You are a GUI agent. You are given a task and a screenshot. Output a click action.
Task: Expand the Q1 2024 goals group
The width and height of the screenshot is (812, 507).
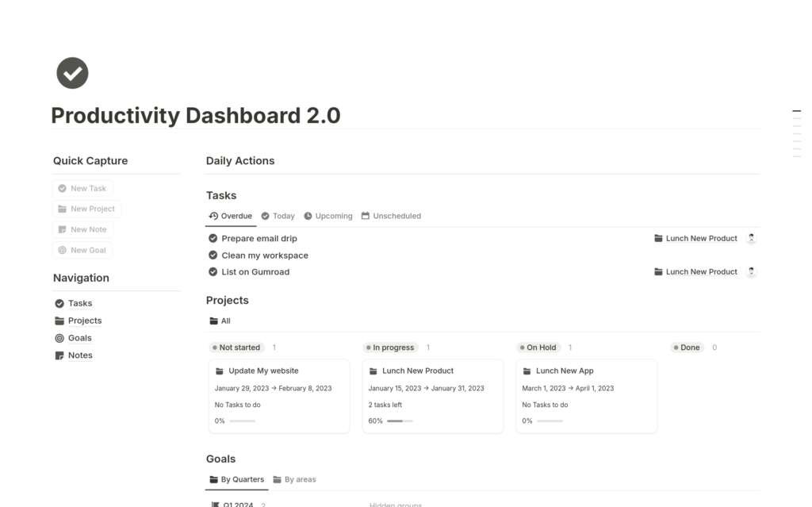(238, 504)
